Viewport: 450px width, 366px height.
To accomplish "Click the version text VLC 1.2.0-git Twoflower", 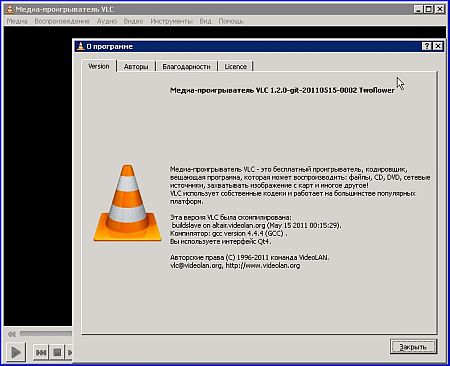I will pyautogui.click(x=282, y=90).
